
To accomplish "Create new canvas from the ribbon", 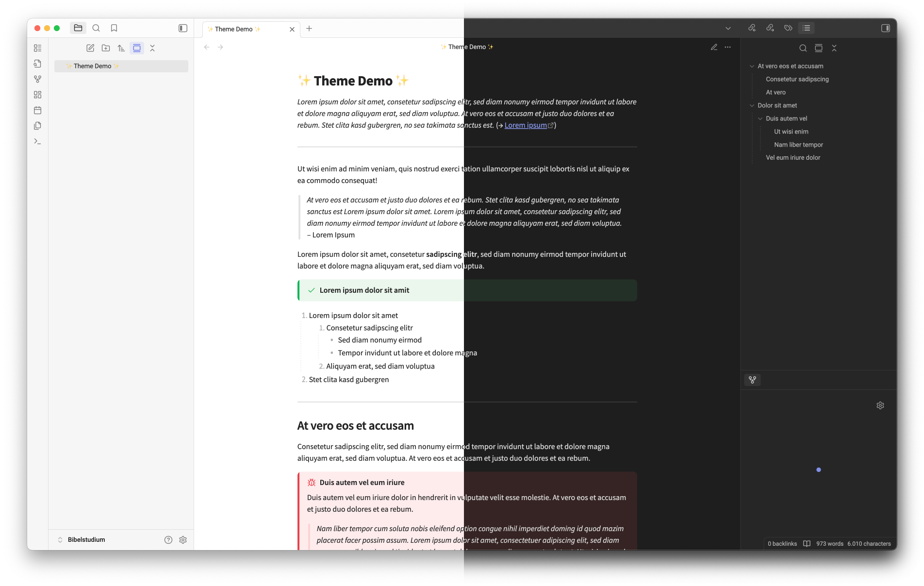I will tap(38, 95).
